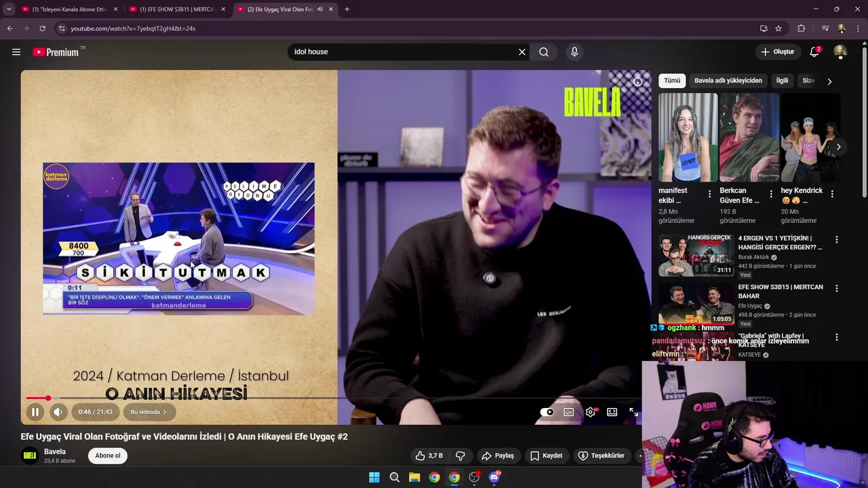Save the video using Kaydet
The width and height of the screenshot is (868, 488).
[547, 455]
